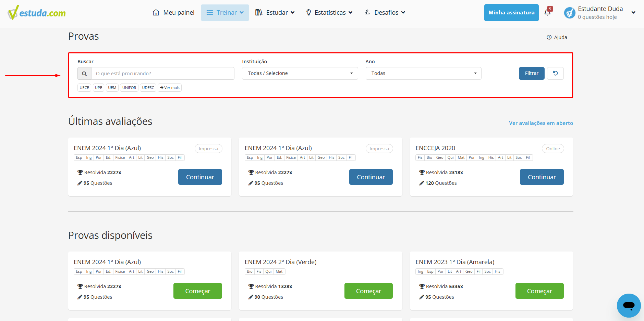Go to Meu painel home
Image resolution: width=644 pixels, height=321 pixels.
pyautogui.click(x=173, y=13)
